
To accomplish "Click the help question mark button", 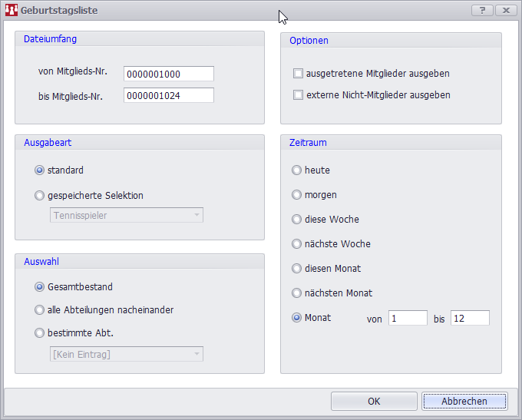I will click(481, 10).
